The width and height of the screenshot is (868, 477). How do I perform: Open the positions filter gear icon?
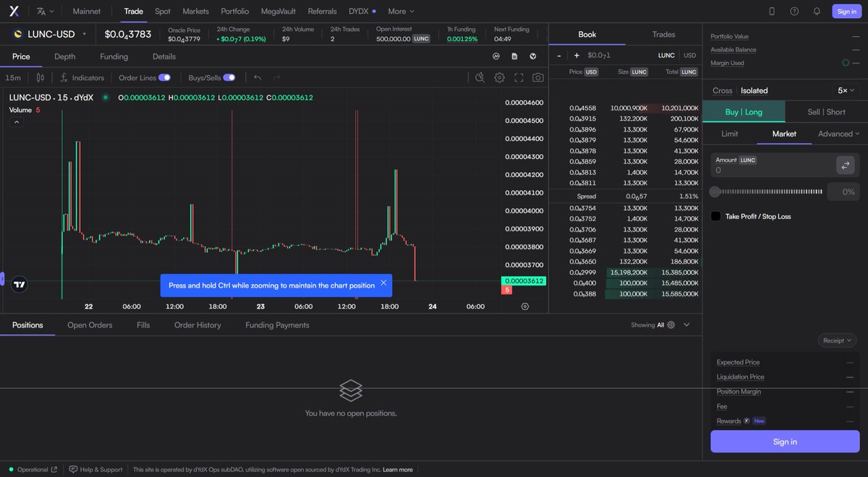[671, 325]
